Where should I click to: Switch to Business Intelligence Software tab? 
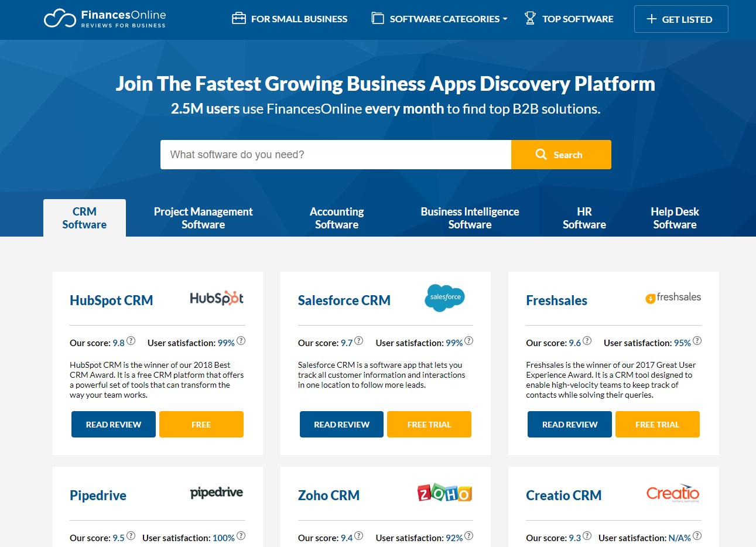click(470, 218)
